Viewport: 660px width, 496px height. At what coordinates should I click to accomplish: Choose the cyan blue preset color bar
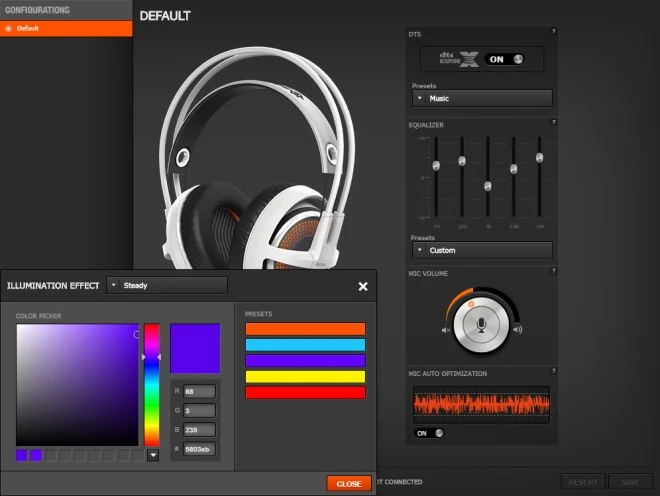[305, 345]
